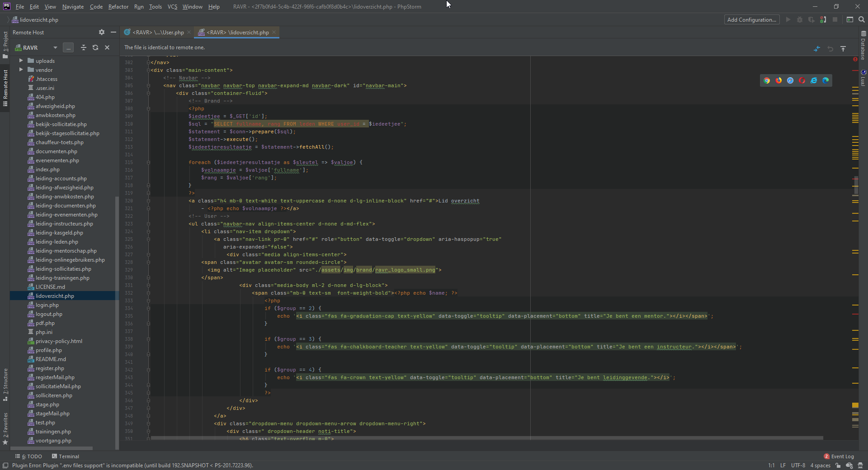
Task: Click the compare with remote file icon
Action: [817, 49]
